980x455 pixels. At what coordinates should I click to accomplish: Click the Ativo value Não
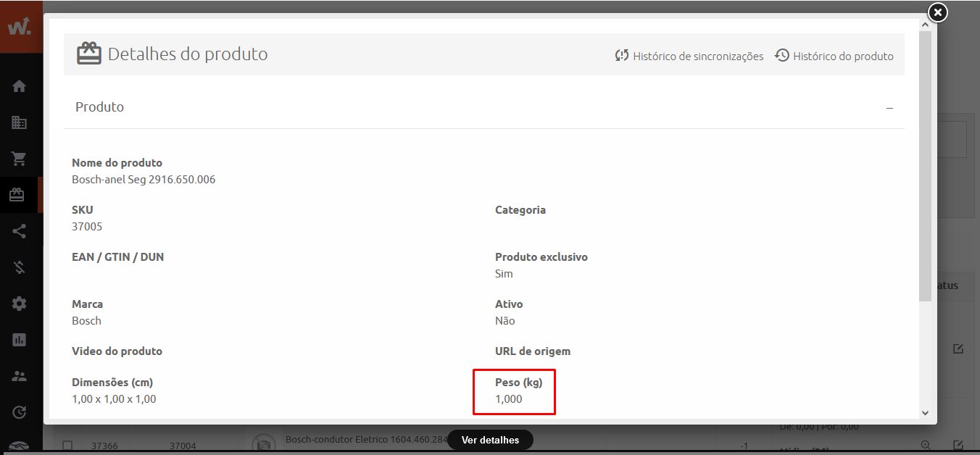coord(505,320)
